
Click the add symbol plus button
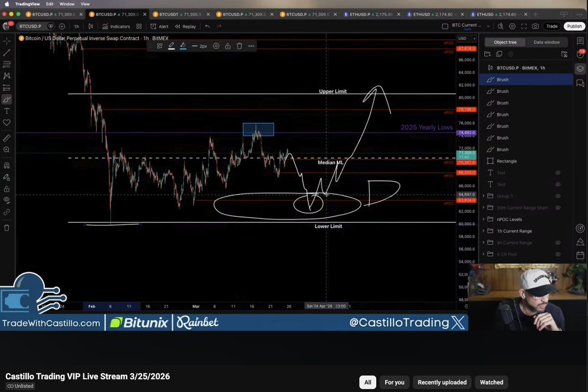[x=62, y=26]
